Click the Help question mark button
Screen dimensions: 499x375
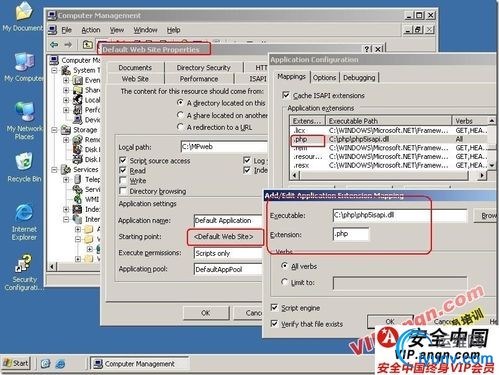pyautogui.click(x=367, y=49)
